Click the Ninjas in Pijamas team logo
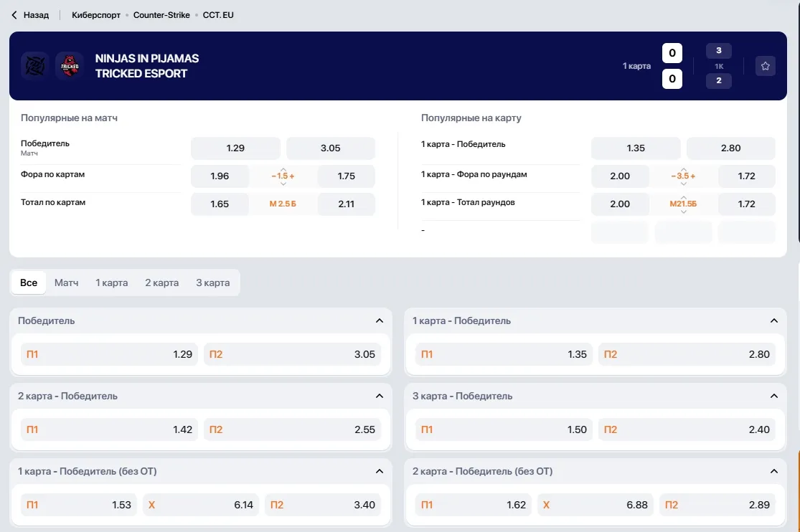800x532 pixels. point(34,66)
